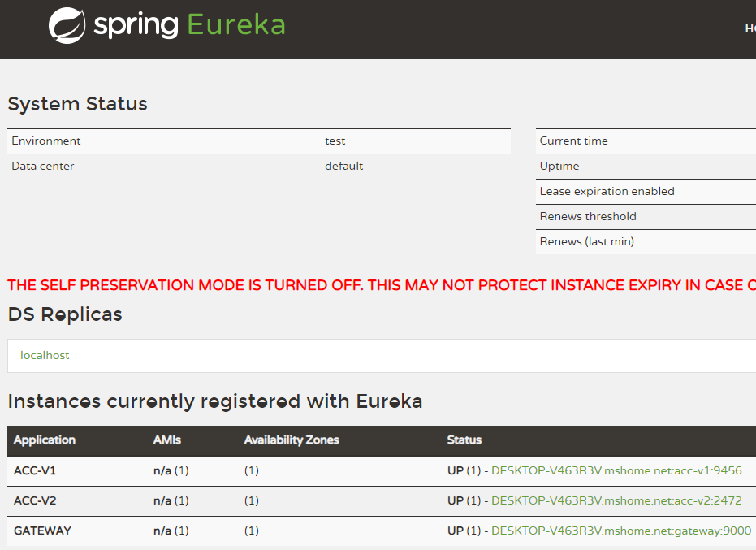
Task: Click the Home link in navigation bar
Action: tap(750, 28)
